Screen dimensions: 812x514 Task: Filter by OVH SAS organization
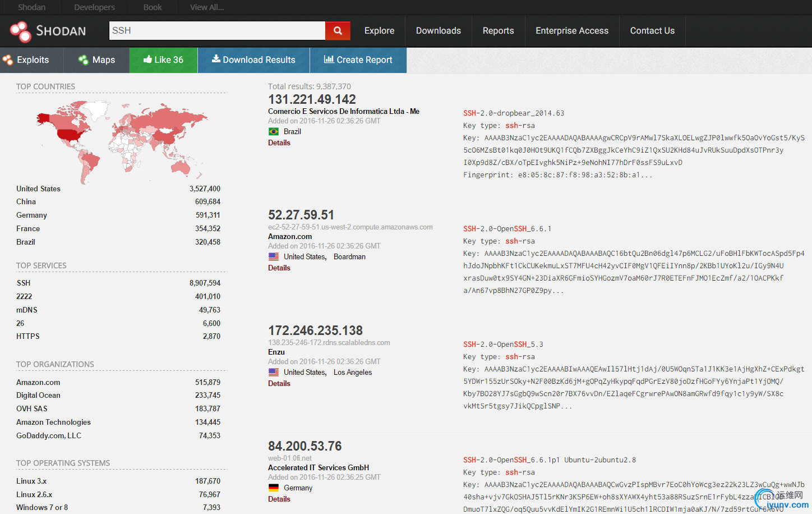point(32,409)
